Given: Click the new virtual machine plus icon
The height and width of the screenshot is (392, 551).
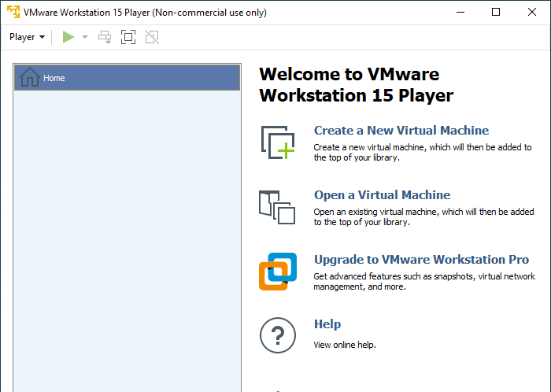Looking at the screenshot, I should tap(278, 142).
